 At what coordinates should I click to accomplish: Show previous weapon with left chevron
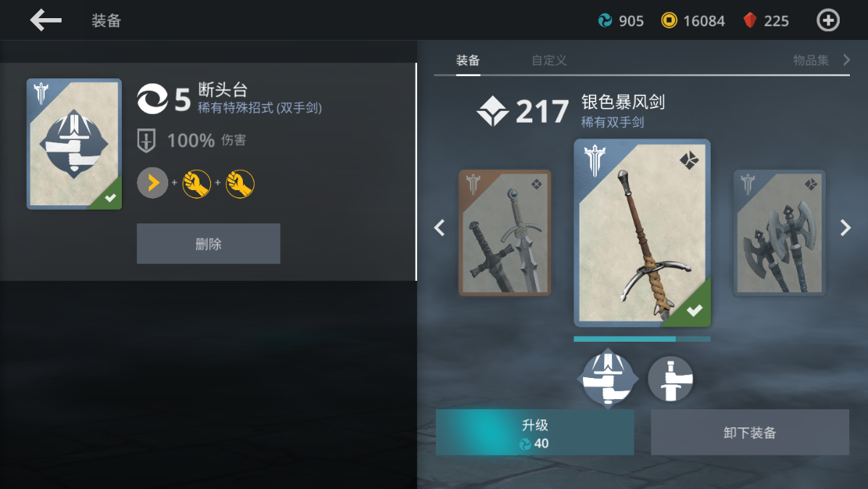[439, 228]
